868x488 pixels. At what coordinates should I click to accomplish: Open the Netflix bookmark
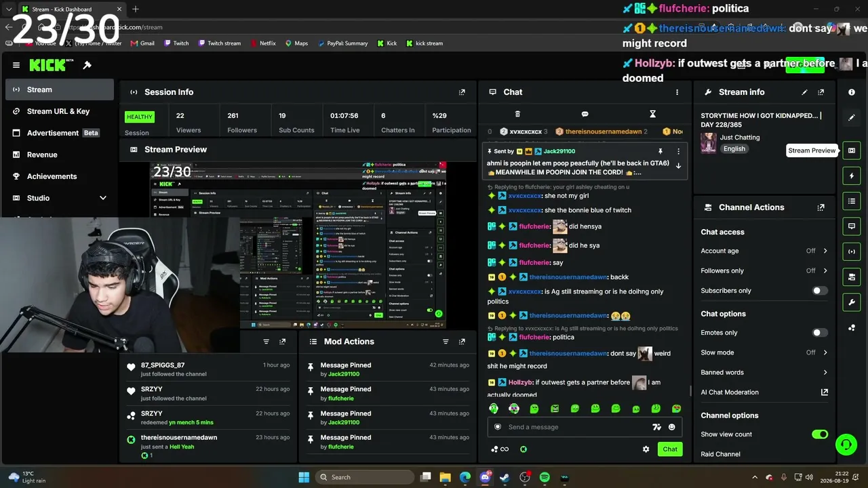pos(262,43)
